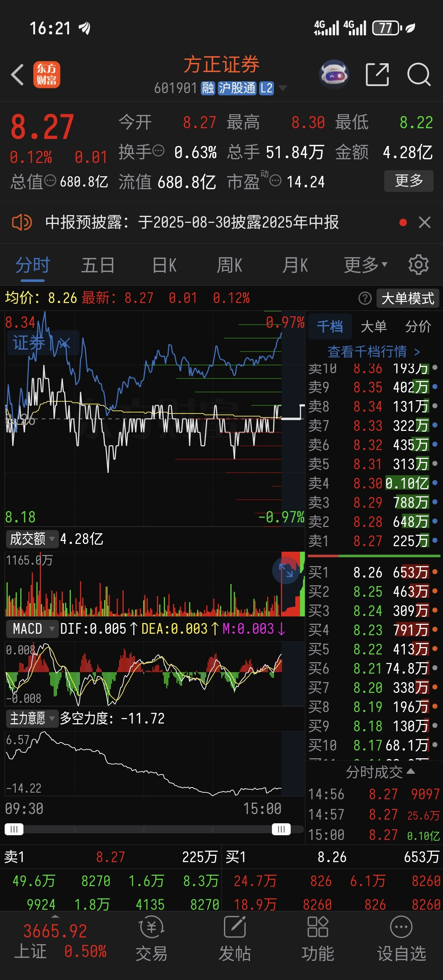The width and height of the screenshot is (443, 980).
Task: Tap the 14:57 8.27 25.6万 trade row
Action: 374,814
